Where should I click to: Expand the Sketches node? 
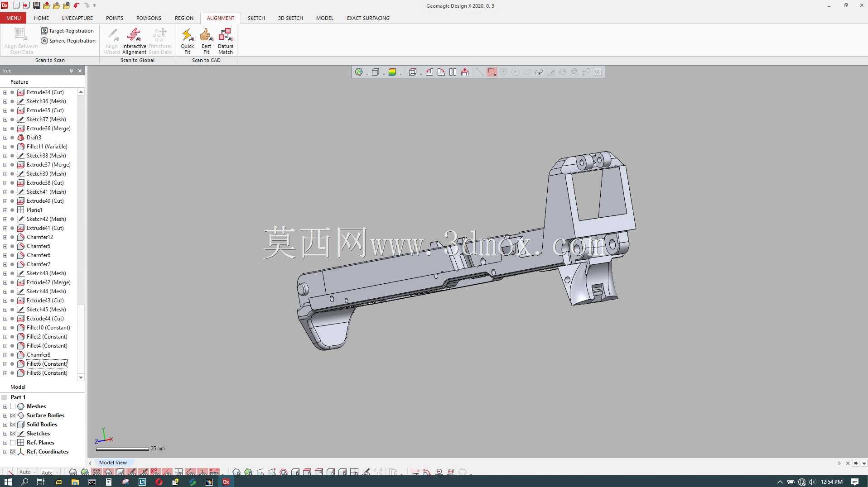pyautogui.click(x=5, y=434)
